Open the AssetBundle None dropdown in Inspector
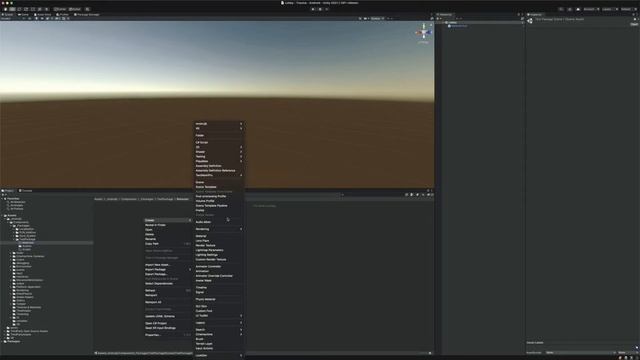Image resolution: width=640 pixels, height=360 pixels. (580, 353)
